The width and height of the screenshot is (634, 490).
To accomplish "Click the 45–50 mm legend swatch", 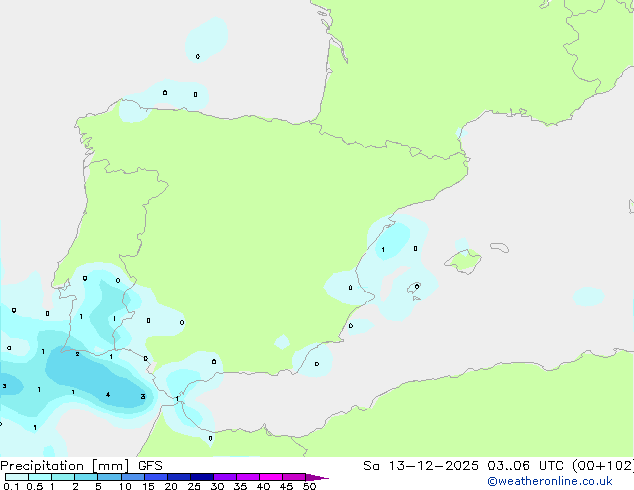I will [x=294, y=477].
